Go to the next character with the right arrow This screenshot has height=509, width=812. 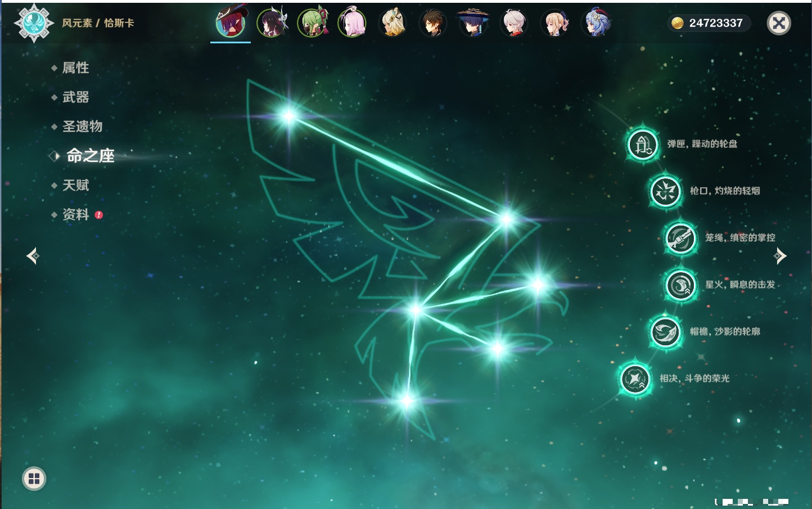[x=780, y=256]
